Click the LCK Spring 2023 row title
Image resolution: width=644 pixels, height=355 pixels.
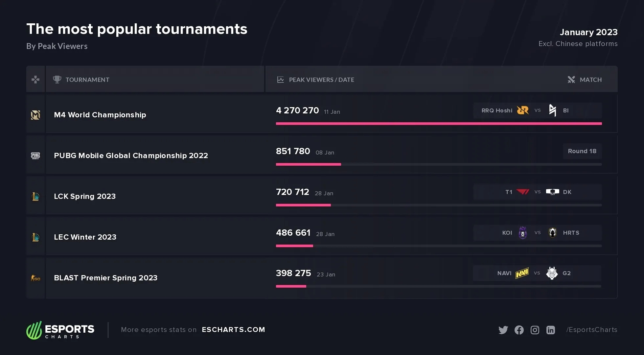pos(85,196)
